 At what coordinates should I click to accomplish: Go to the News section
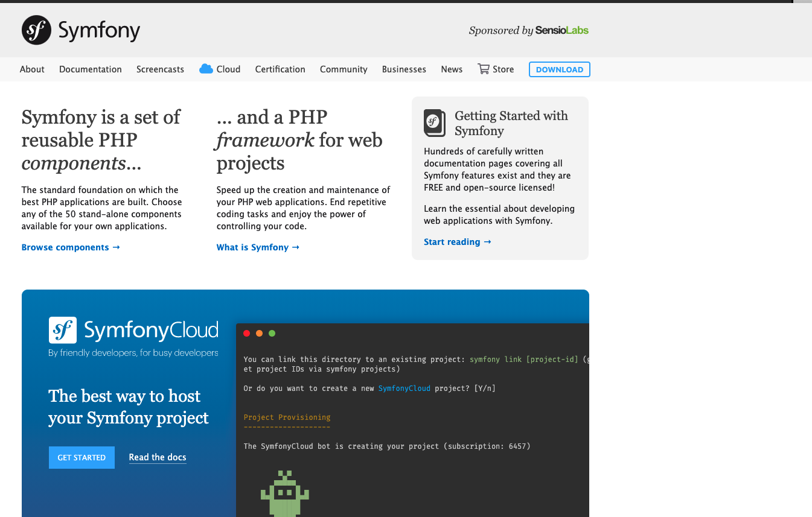tap(452, 69)
